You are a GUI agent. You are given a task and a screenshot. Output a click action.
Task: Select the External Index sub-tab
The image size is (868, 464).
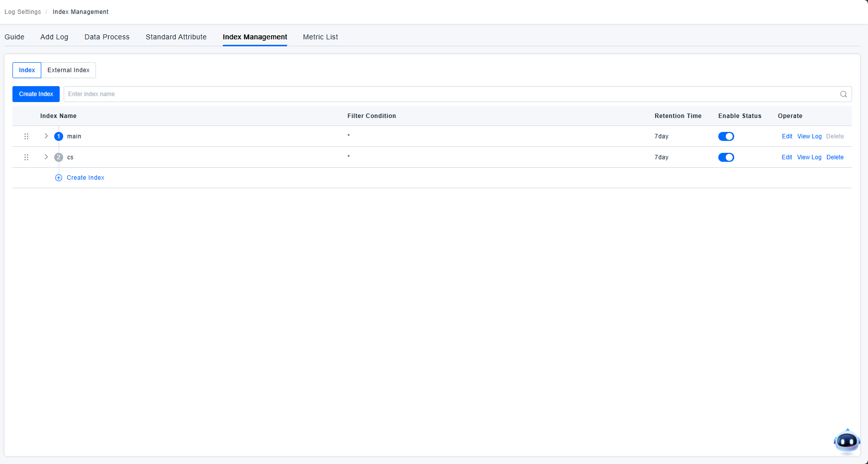[x=69, y=70]
